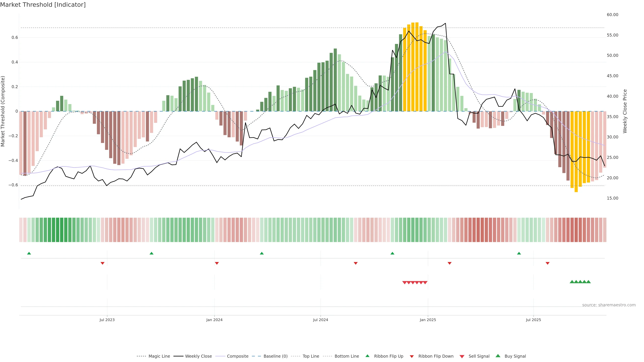Click the Sell Signal legend marker

pyautogui.click(x=462, y=356)
